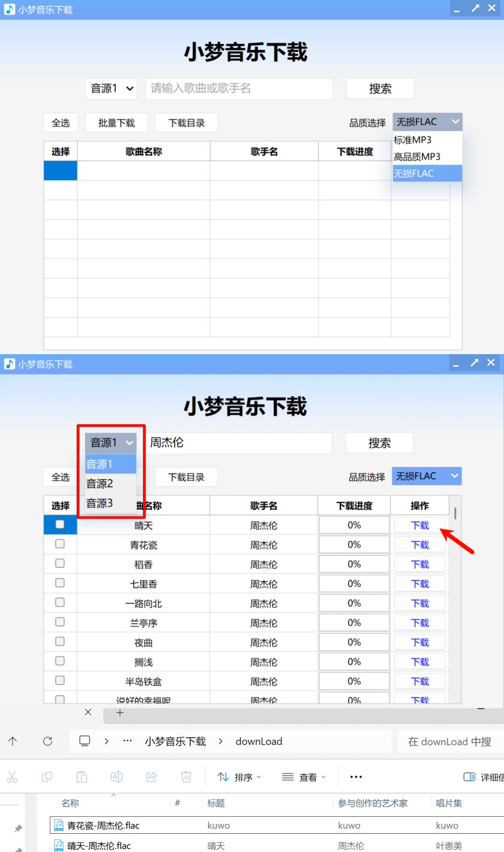The width and height of the screenshot is (504, 852).
Task: Click the flac file icon of 晴天-周杰伦
Action: tap(59, 845)
